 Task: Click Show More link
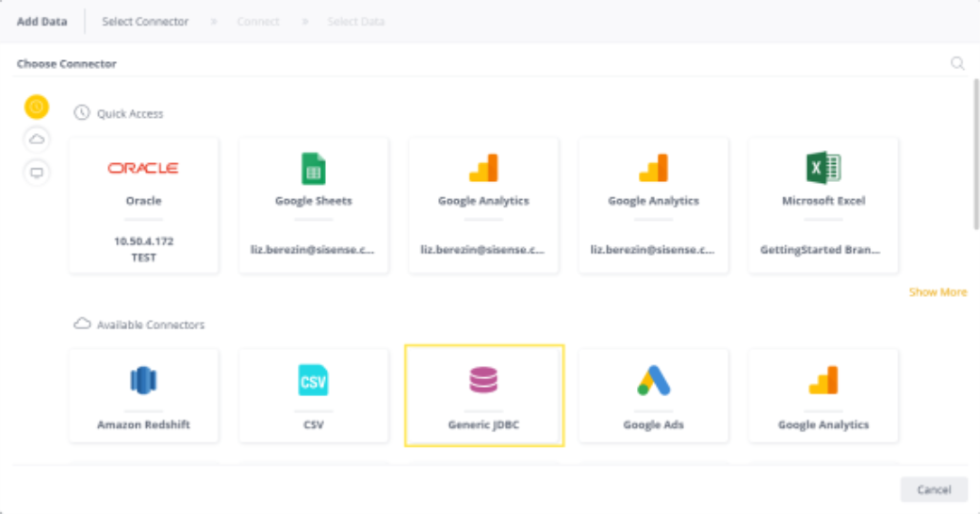pos(938,292)
